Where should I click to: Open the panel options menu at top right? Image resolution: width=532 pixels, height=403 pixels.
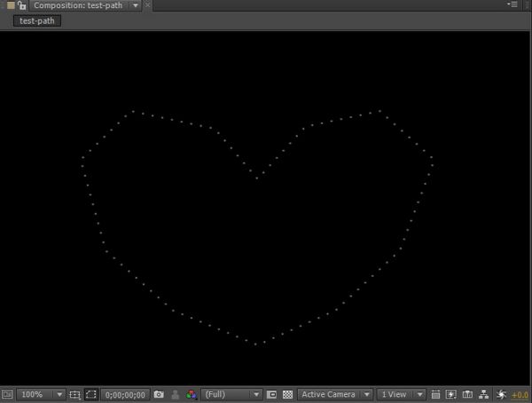(x=512, y=4)
